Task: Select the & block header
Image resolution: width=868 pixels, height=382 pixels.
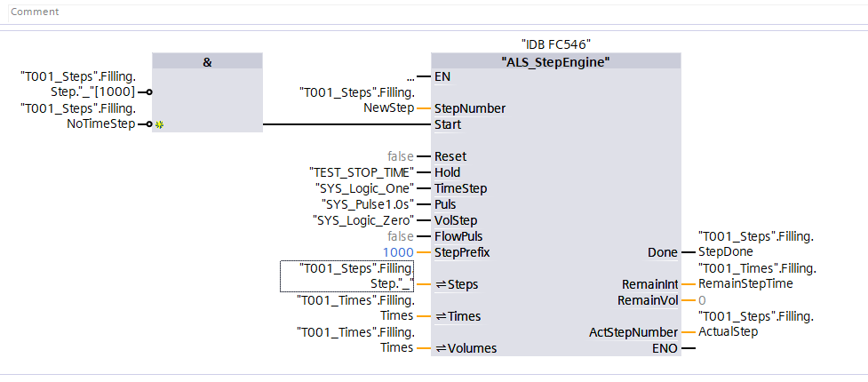Action: pyautogui.click(x=207, y=60)
